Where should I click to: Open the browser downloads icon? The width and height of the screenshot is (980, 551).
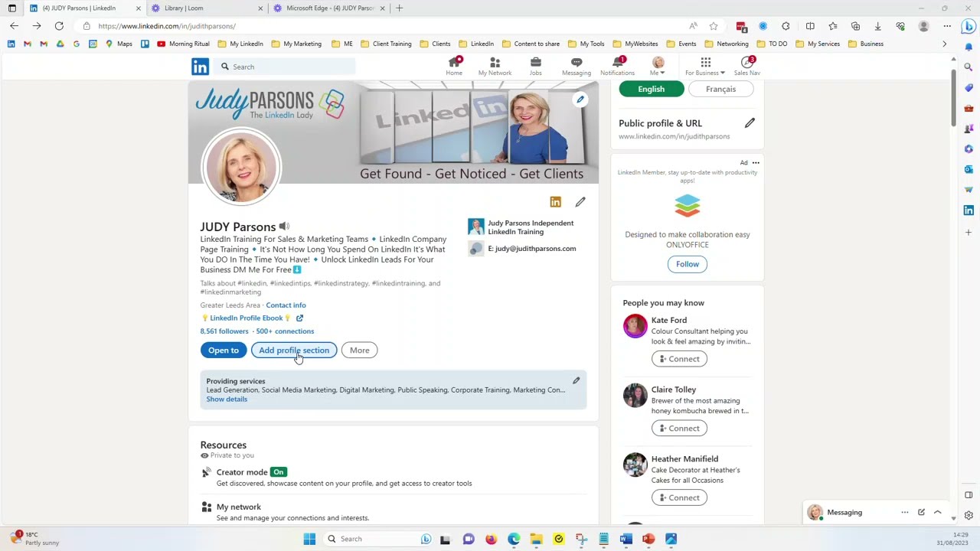[877, 26]
